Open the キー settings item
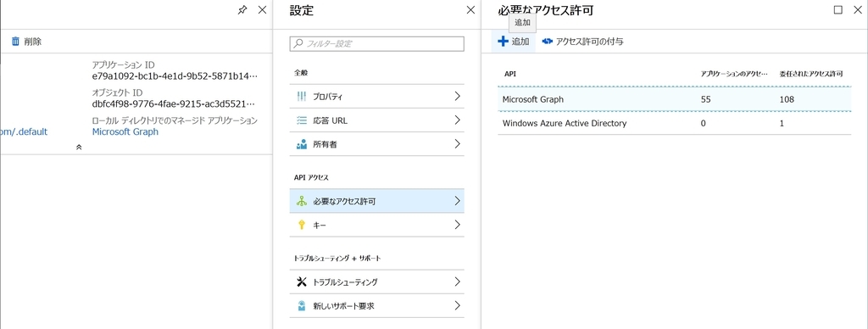The height and width of the screenshot is (329, 868). tap(377, 225)
